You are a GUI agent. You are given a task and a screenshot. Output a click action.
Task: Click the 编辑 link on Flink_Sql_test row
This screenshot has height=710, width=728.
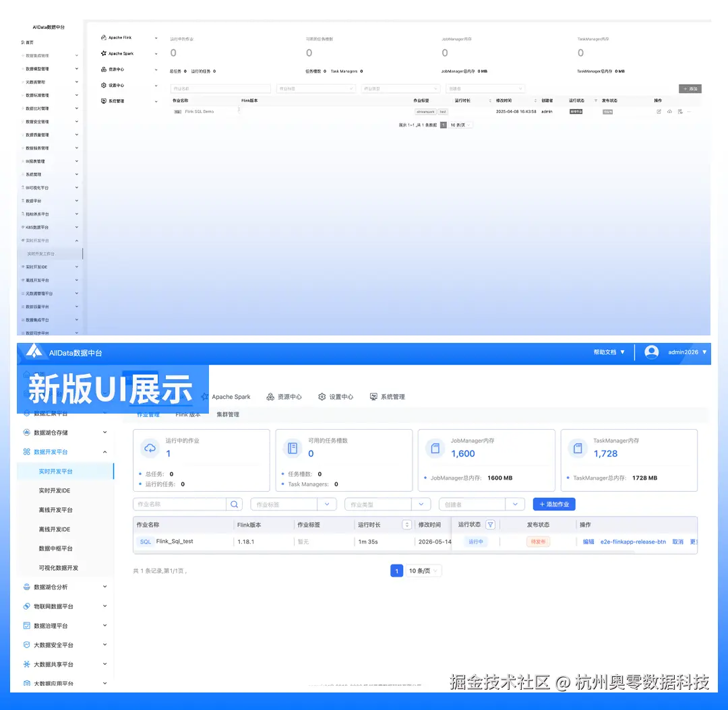click(588, 542)
